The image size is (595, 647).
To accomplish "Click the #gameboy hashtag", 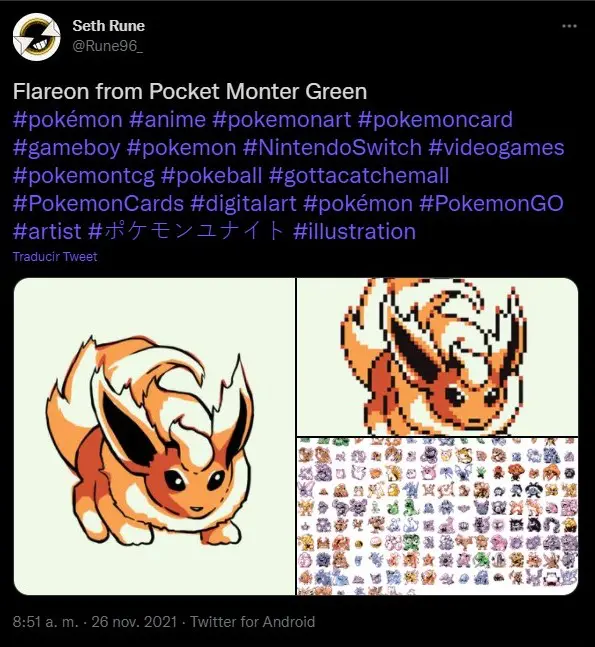I will click(66, 148).
